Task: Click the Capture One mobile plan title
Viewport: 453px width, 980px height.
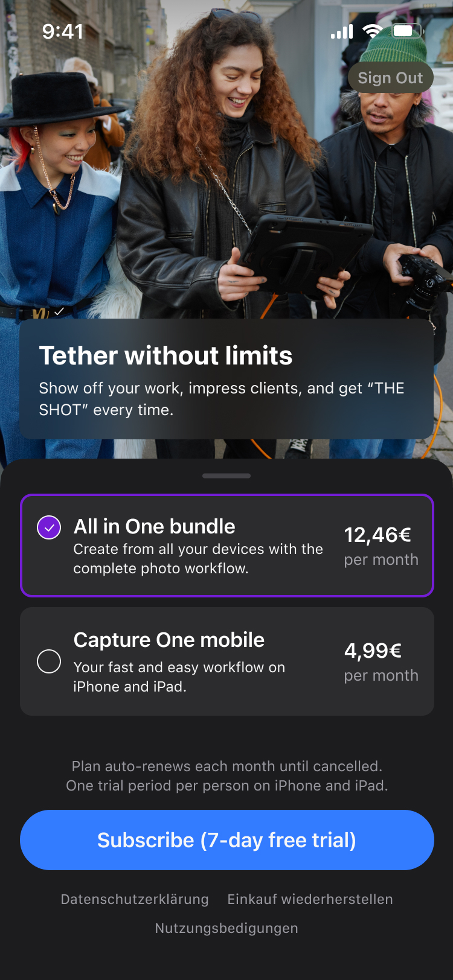Action: coord(169,640)
